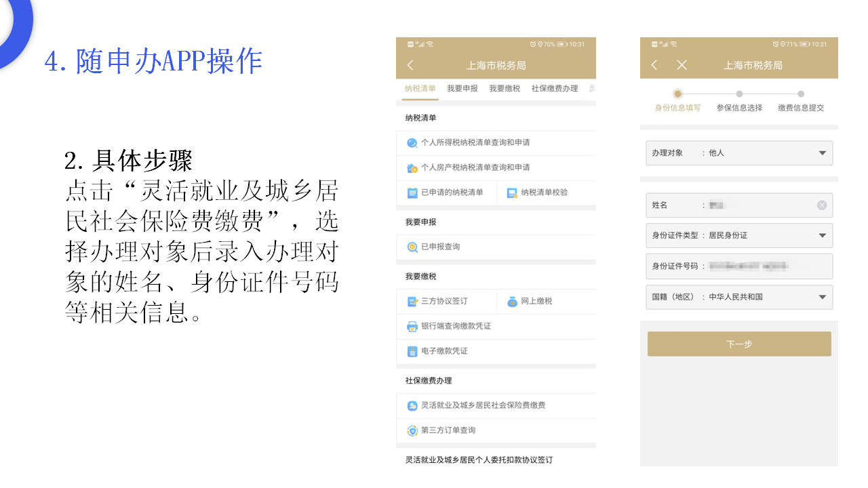Tap the 银行端查询缴款凭证 printer icon
Screen dimensions: 868x488
pos(412,327)
